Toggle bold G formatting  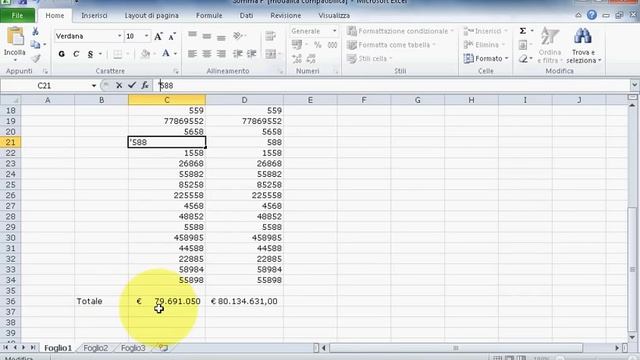[62, 53]
